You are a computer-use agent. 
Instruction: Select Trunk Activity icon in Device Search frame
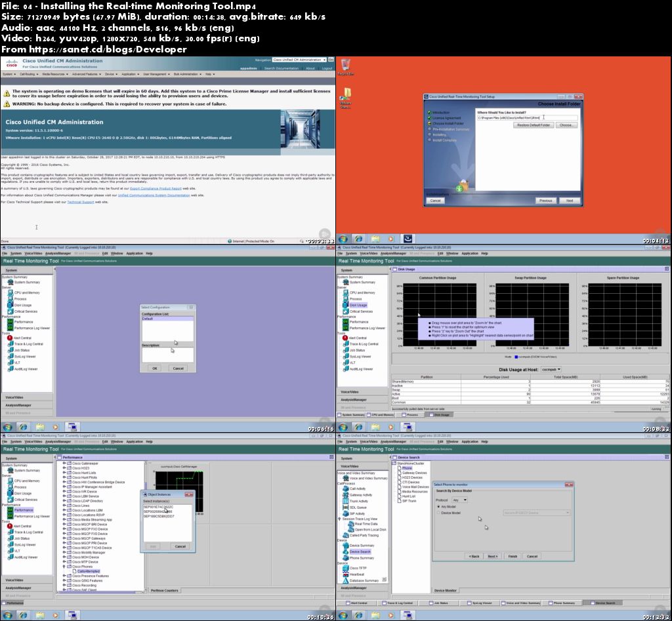(345, 501)
